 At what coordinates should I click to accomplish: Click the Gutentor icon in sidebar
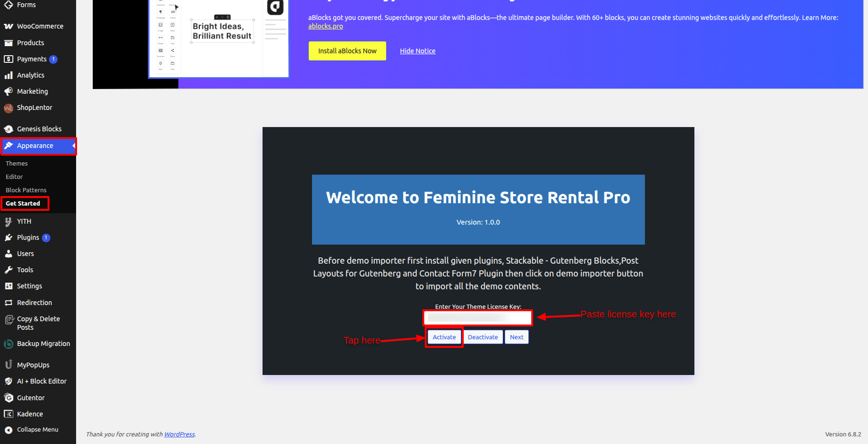[x=9, y=398]
